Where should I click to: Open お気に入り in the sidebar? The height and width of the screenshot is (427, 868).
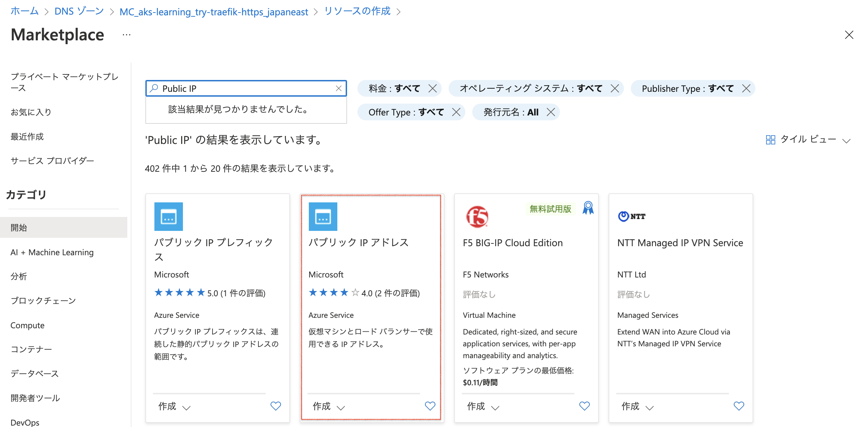31,112
